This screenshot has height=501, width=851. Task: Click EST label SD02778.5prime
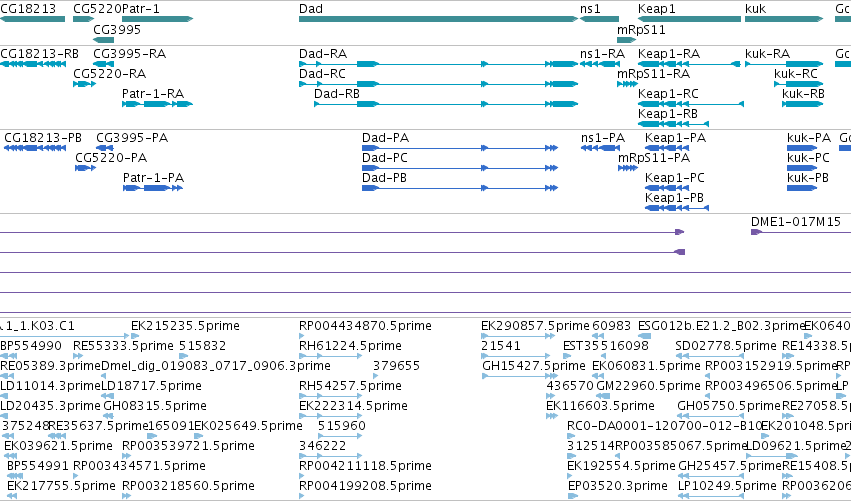pos(726,346)
